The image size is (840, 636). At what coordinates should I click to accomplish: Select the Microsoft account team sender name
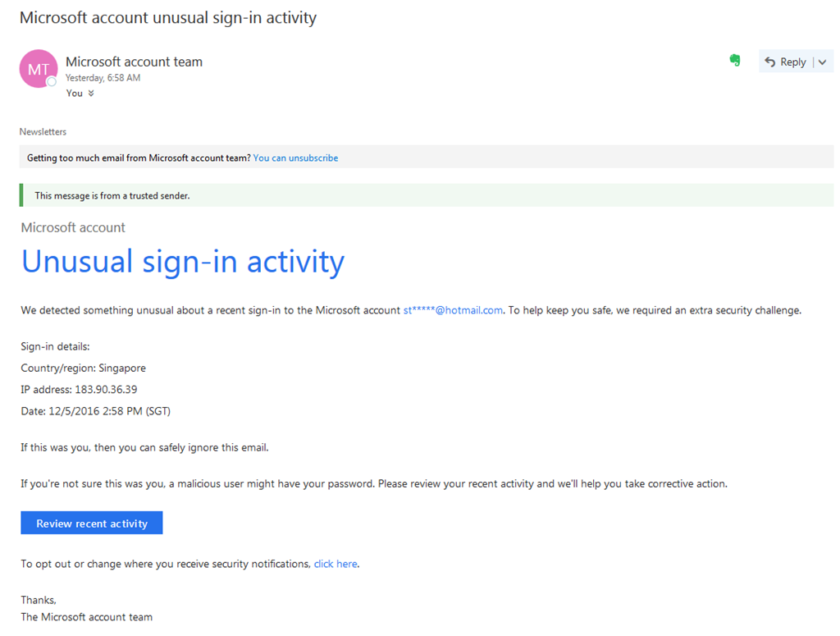pos(134,62)
